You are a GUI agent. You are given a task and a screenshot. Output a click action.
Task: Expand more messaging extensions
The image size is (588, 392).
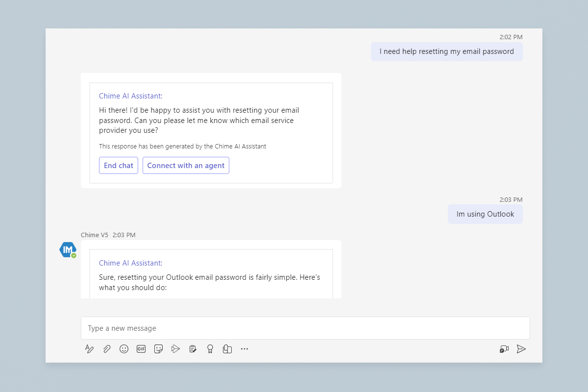pyautogui.click(x=244, y=349)
